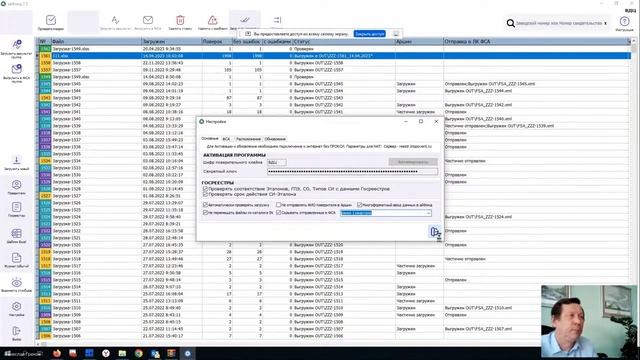Toggle 'Скрывать отправленные в ФСА' checkbox
The width and height of the screenshot is (640, 360).
(279, 213)
